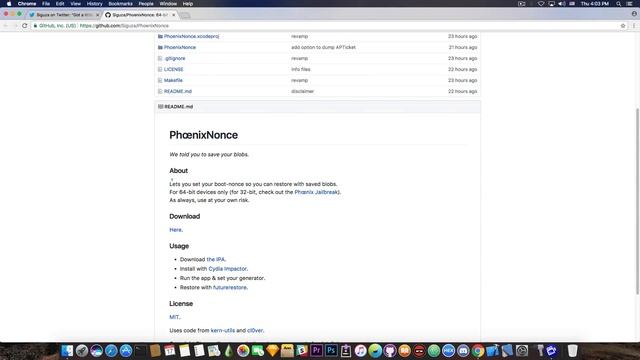The image size is (640, 360).
Task: Click the 'Here' download link
Action: [176, 230]
